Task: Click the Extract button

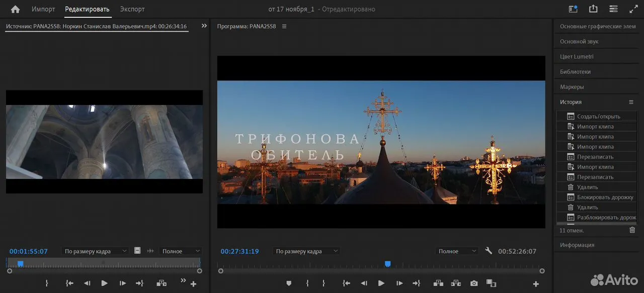Action: [456, 283]
